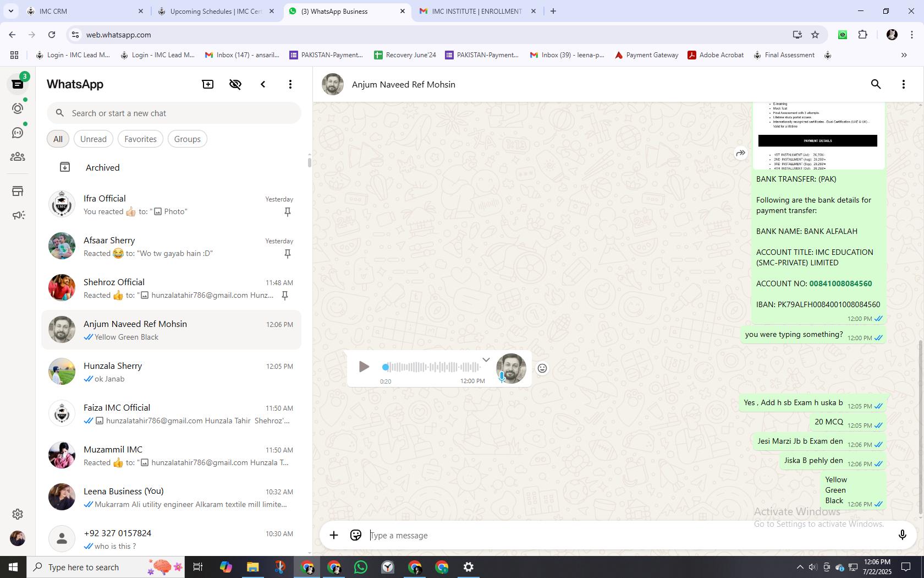Image resolution: width=924 pixels, height=578 pixels.
Task: Open the Muzammil IMC chat
Action: coord(171,456)
